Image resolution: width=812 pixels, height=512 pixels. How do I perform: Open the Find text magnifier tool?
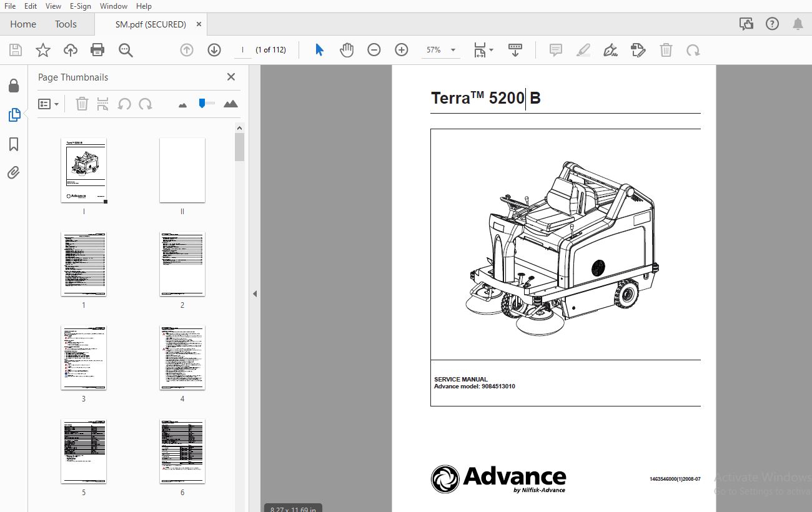[x=126, y=50]
